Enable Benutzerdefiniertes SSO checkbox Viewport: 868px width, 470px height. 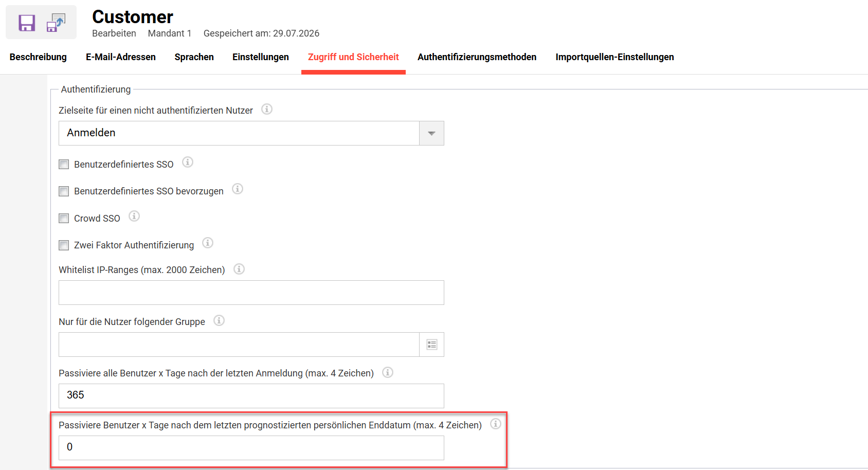64,165
